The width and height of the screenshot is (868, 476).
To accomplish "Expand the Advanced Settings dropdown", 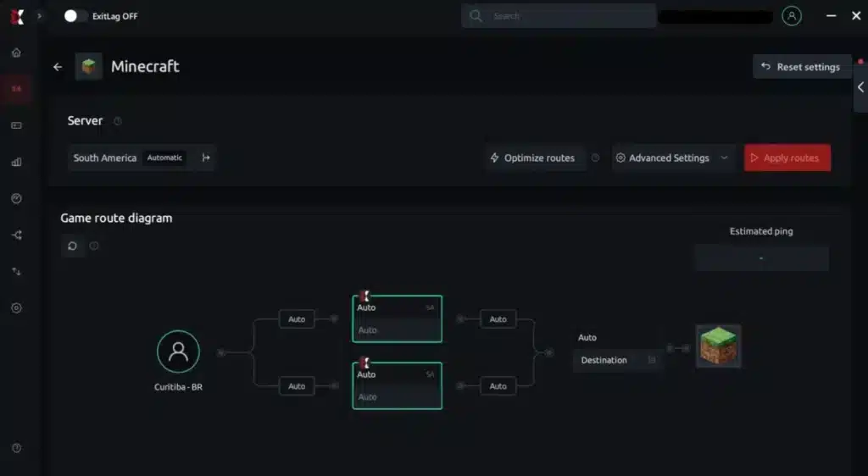I will pos(673,158).
